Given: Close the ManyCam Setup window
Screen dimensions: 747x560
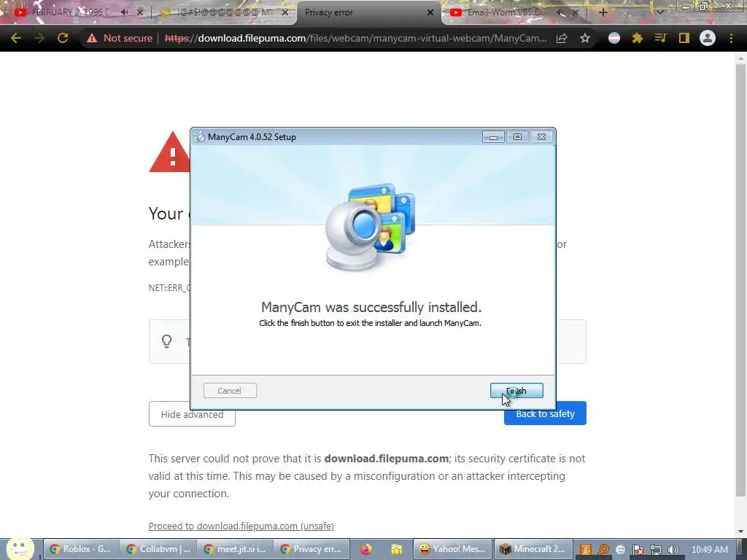Looking at the screenshot, I should [x=541, y=136].
